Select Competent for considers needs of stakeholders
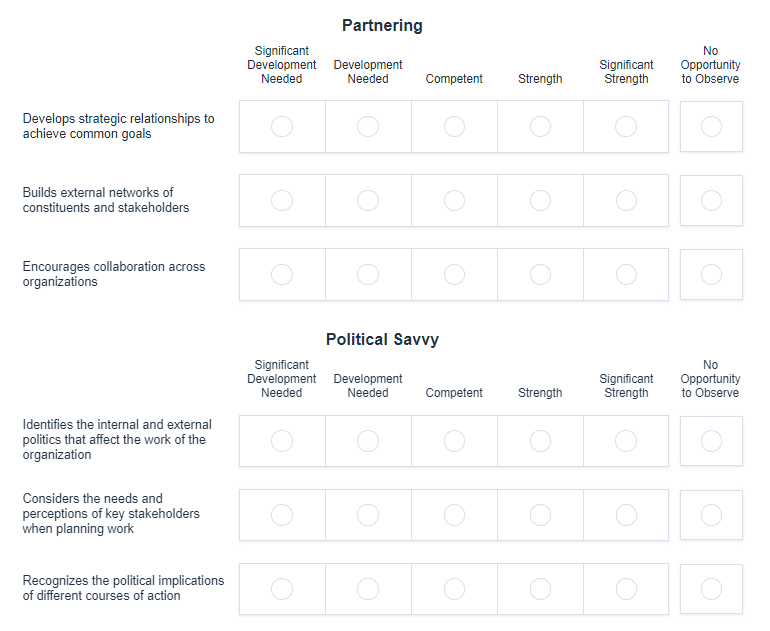 [454, 514]
